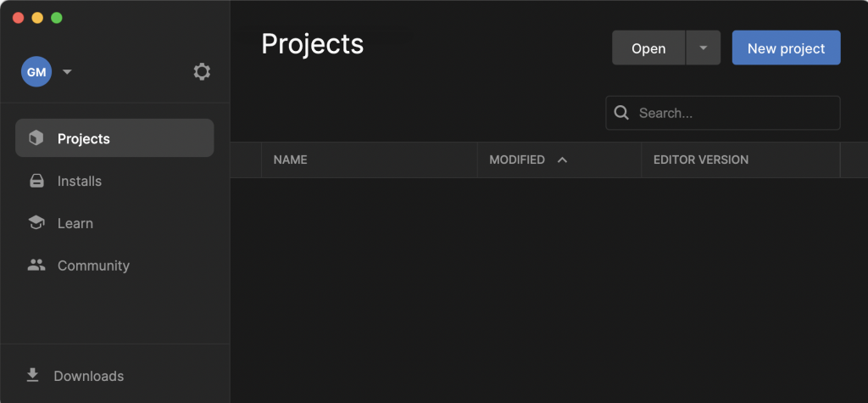The width and height of the screenshot is (868, 403).
Task: Click the GM account avatar
Action: [36, 72]
